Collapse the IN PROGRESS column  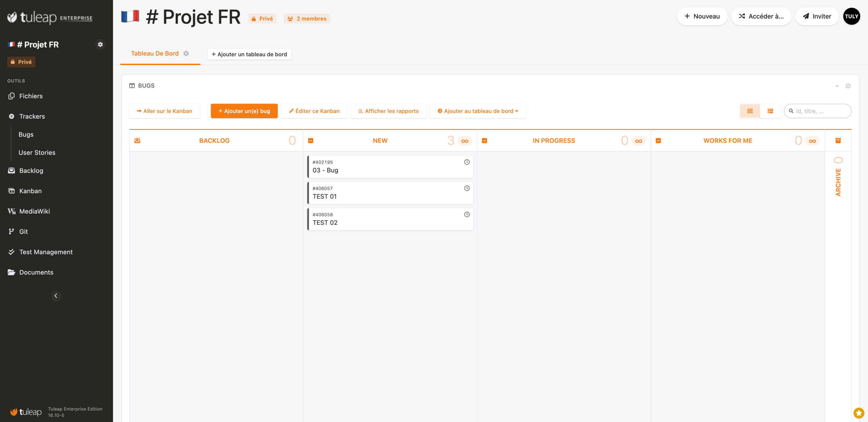point(484,141)
